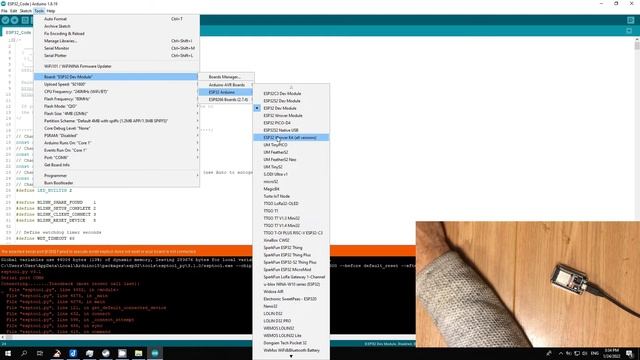This screenshot has width=640, height=360.
Task: Choose Auto Format in Tools menu
Action: 116,19
